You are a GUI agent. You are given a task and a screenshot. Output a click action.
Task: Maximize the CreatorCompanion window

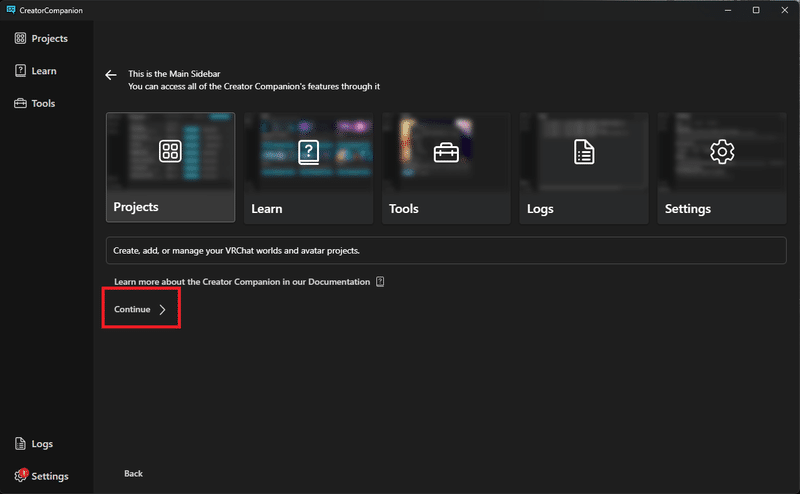[756, 10]
